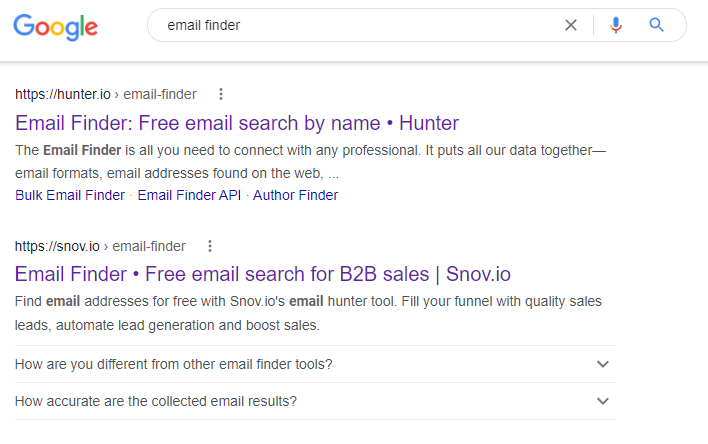The width and height of the screenshot is (708, 444).
Task: Start voice search with the microphone icon
Action: (616, 25)
